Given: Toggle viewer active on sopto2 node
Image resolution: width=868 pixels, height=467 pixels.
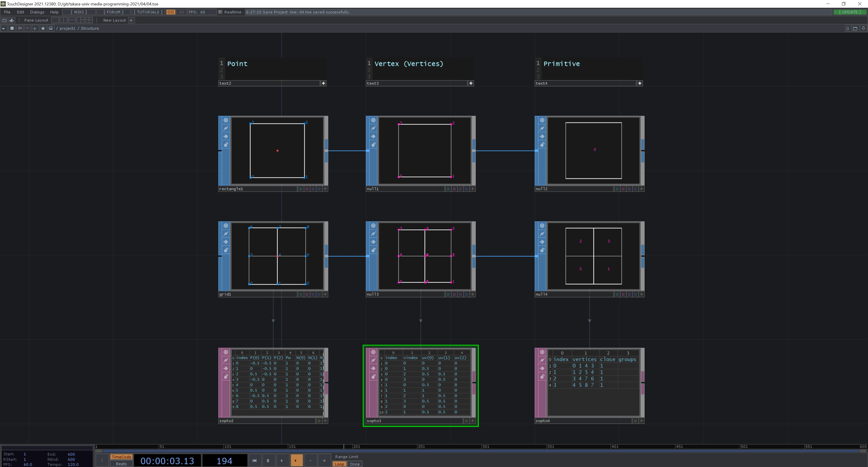Looking at the screenshot, I should [226, 352].
